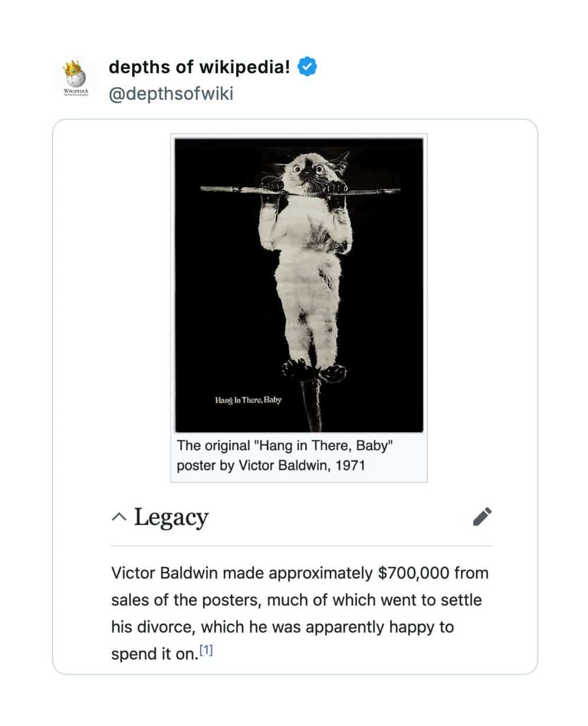
Task: Click the Legacy section heading
Action: point(171,517)
